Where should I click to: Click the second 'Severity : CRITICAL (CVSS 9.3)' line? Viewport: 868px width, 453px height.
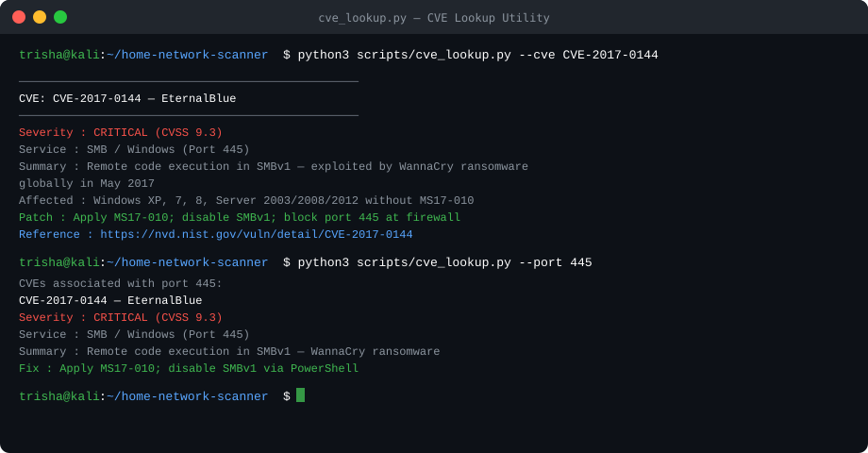pos(121,317)
